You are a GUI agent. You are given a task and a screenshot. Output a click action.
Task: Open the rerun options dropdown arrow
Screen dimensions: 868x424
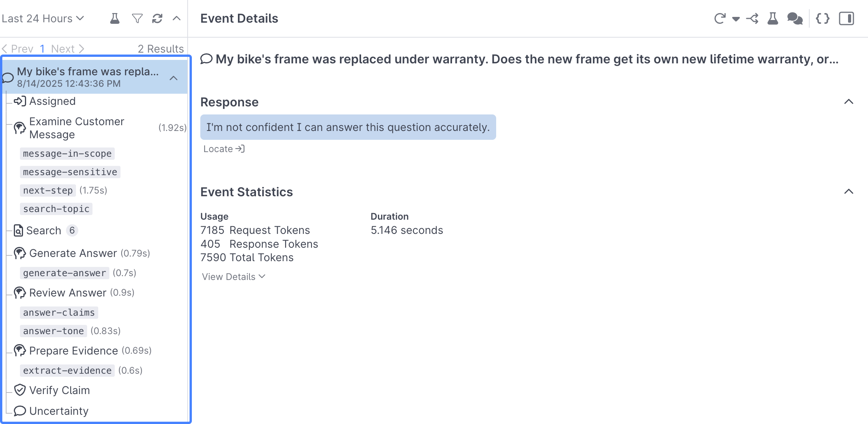(736, 19)
